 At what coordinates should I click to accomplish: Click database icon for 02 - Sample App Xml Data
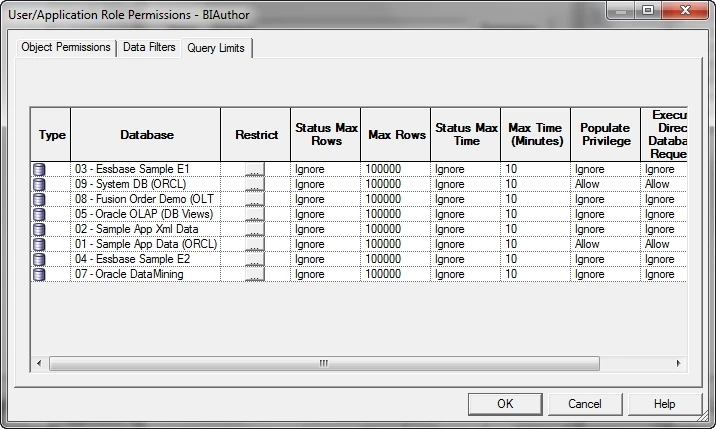pos(39,229)
